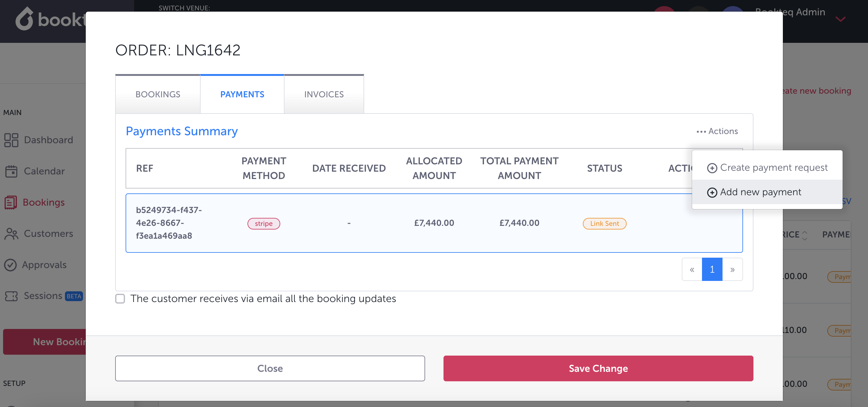Image resolution: width=868 pixels, height=407 pixels.
Task: Click the Link Sent status badge
Action: point(604,223)
